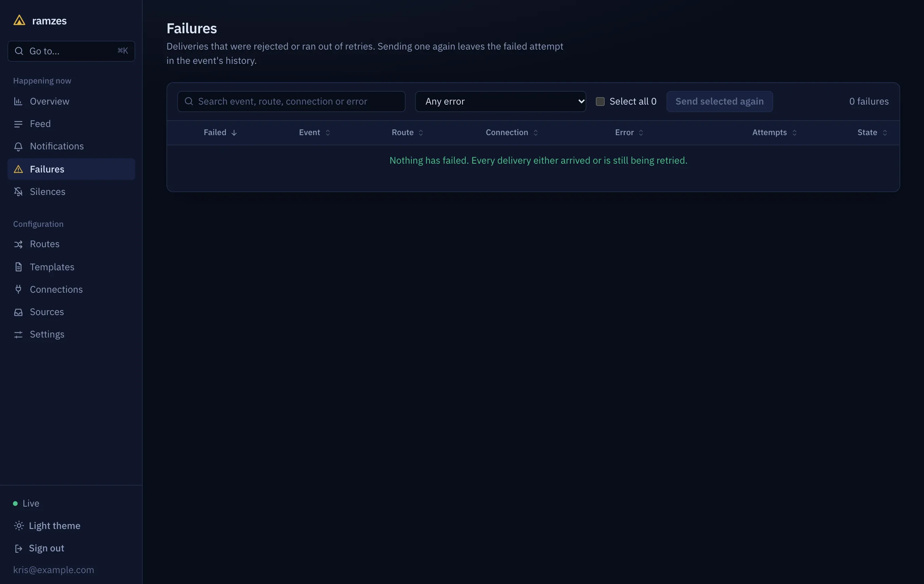Sort by the Error column header
Viewport: 924px width, 584px height.
[629, 132]
